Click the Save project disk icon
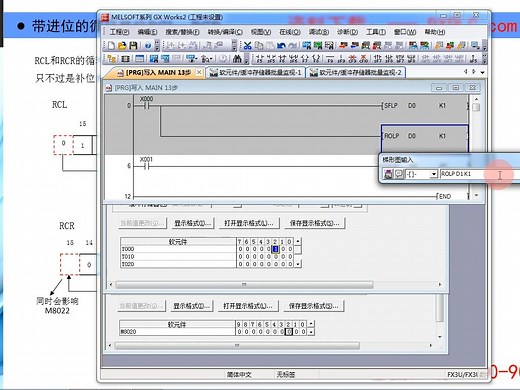520x390 pixels. pos(133,45)
